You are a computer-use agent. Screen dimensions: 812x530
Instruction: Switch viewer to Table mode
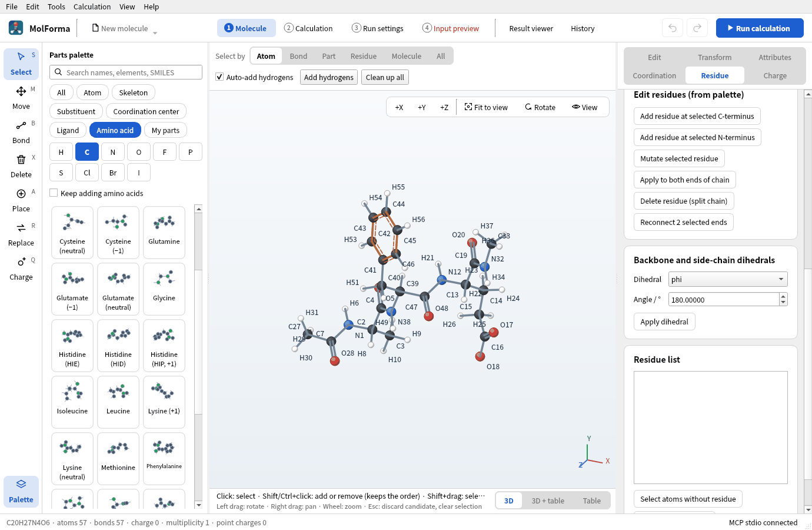(x=592, y=501)
